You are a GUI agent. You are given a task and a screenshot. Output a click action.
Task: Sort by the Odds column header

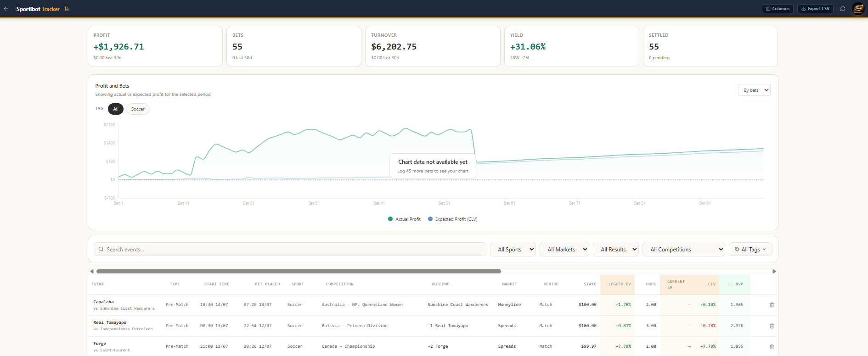(651, 284)
